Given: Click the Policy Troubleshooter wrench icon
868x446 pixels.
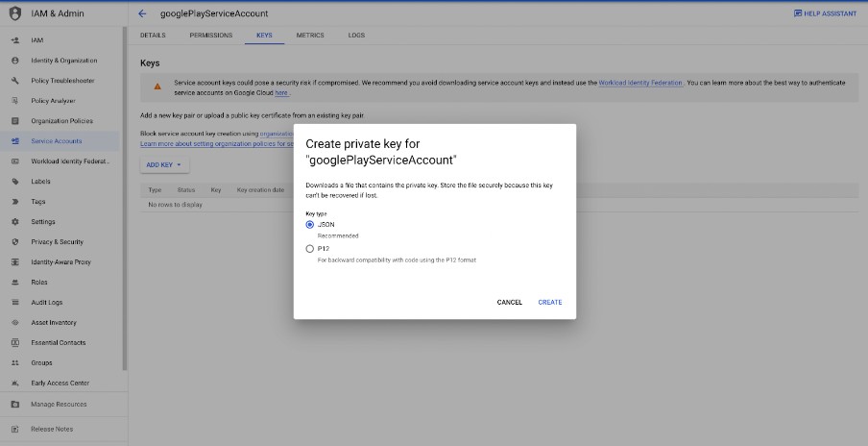Looking at the screenshot, I should coord(15,81).
